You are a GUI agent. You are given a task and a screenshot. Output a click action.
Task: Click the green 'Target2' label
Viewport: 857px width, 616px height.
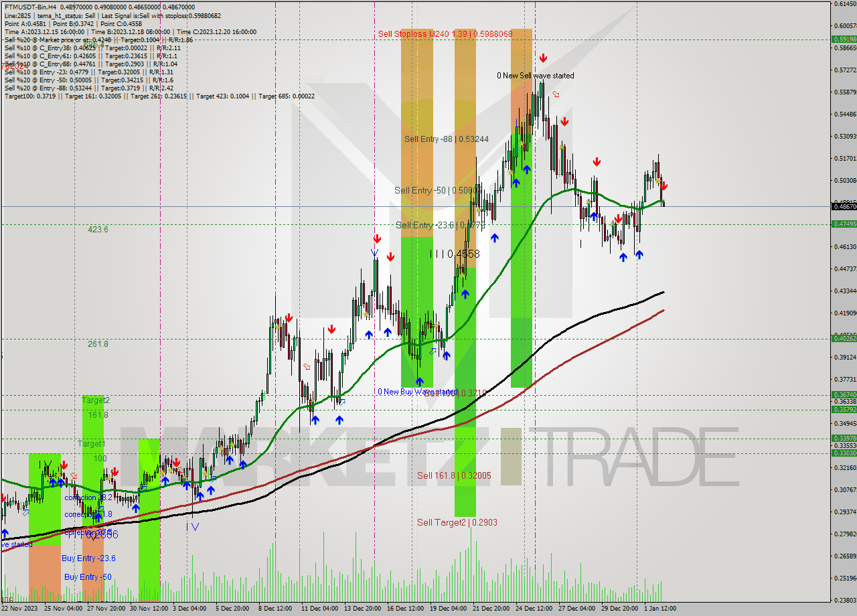[96, 400]
